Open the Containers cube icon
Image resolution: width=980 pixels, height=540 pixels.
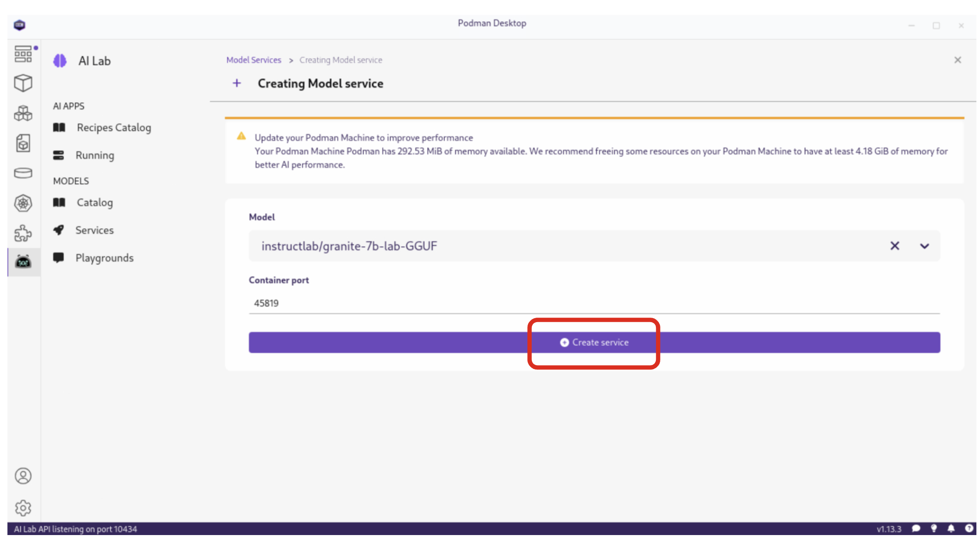point(23,83)
